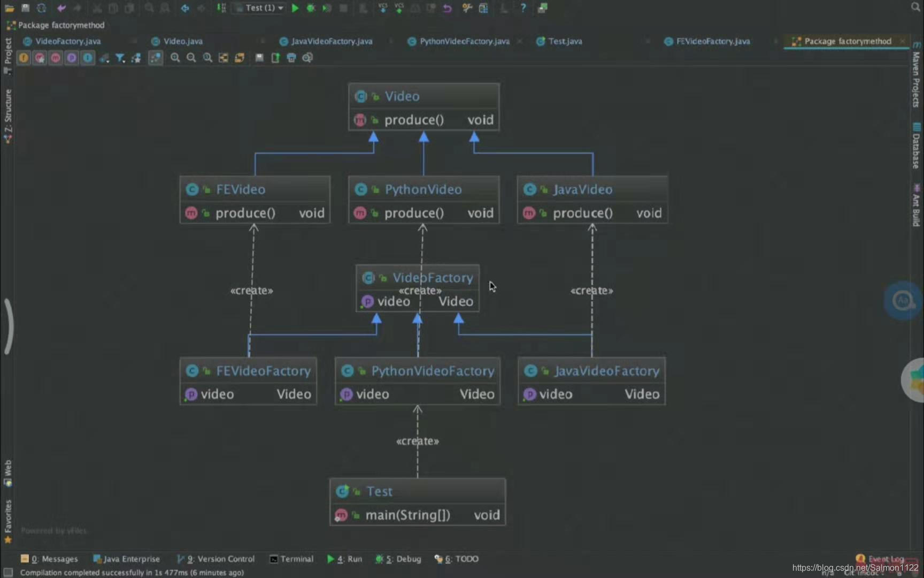This screenshot has height=578, width=924.
Task: Open the Database side panel
Action: [x=917, y=146]
